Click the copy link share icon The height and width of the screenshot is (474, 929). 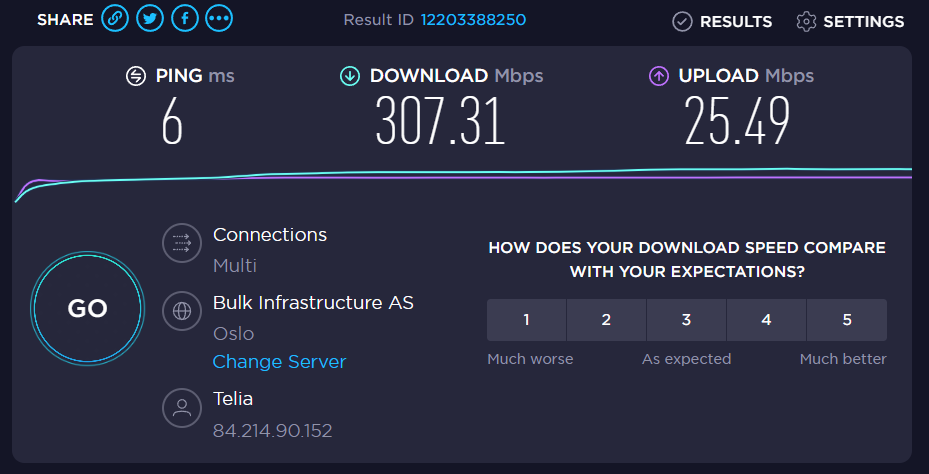point(116,19)
